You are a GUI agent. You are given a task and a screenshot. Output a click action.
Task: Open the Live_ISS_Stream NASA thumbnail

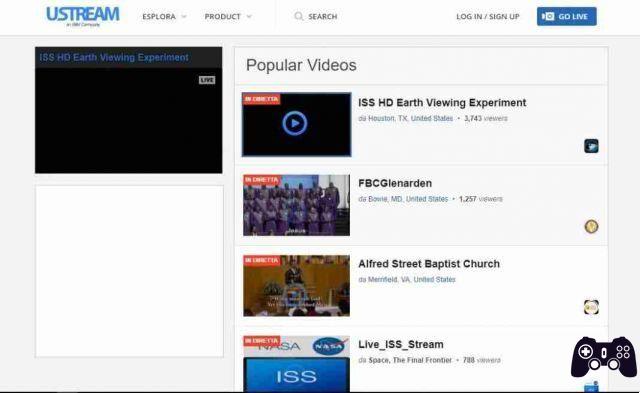tap(296, 364)
